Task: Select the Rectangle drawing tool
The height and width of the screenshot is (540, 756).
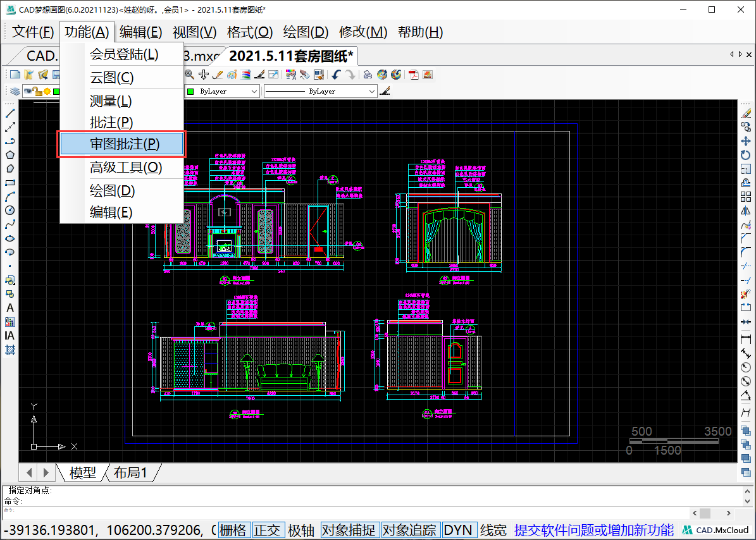Action: tap(9, 183)
